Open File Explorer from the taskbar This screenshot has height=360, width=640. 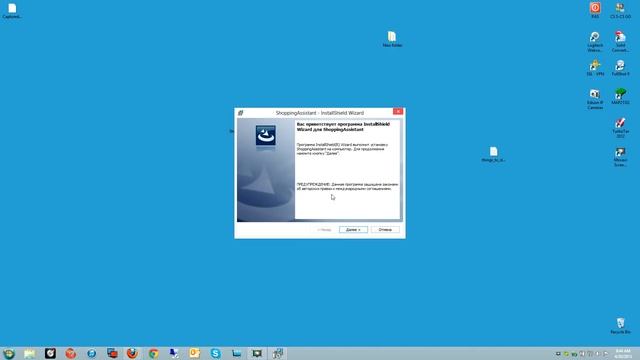point(29,353)
